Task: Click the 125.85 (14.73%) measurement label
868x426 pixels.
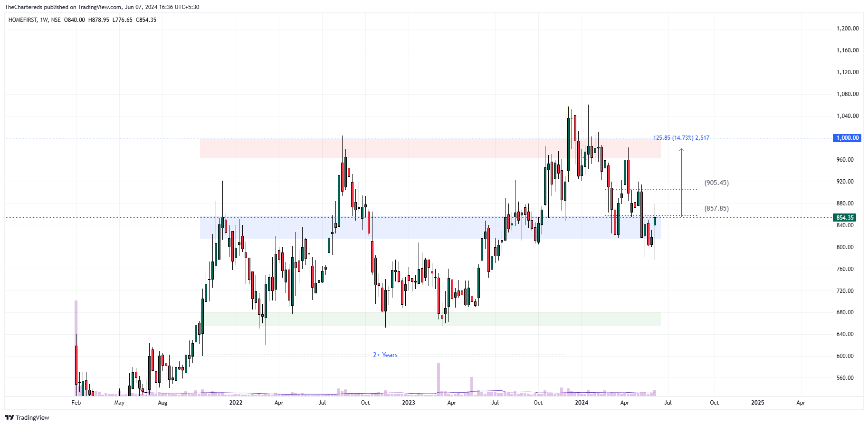Action: coord(681,138)
